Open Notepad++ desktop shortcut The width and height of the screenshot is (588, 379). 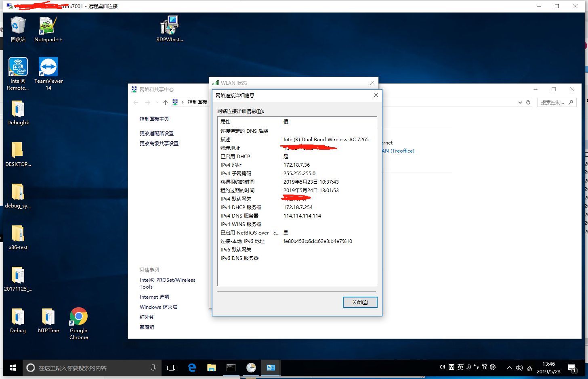[x=48, y=29]
